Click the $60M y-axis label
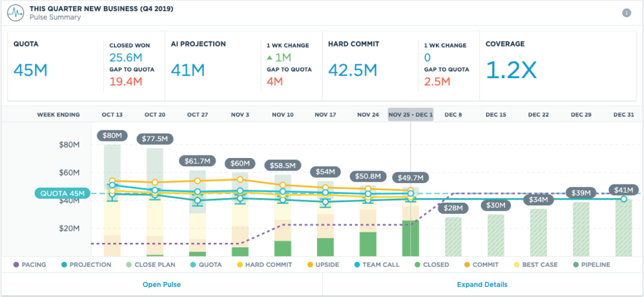 point(68,172)
